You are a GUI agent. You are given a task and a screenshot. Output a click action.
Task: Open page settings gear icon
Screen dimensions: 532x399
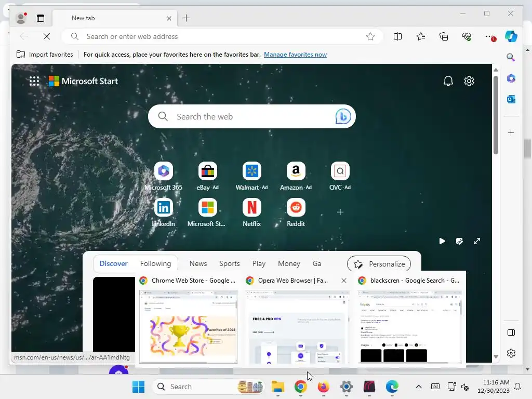coord(469,81)
